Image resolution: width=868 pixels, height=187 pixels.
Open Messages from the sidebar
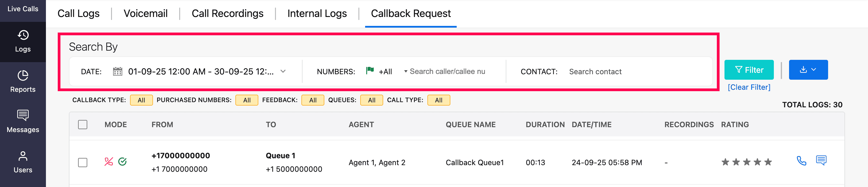click(x=23, y=121)
